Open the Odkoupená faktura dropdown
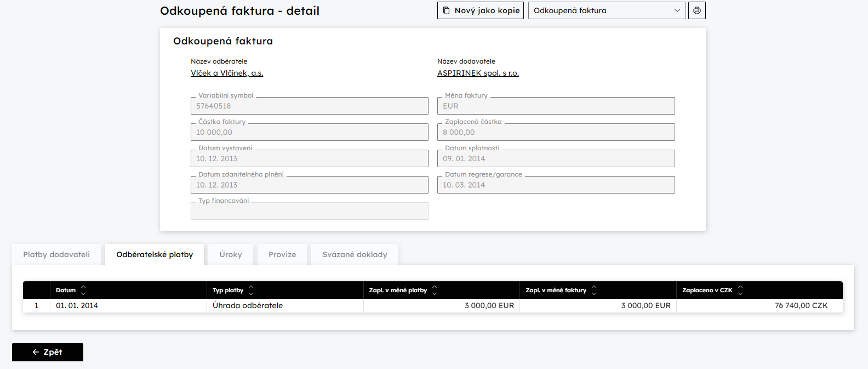The image size is (868, 369). 607,10
